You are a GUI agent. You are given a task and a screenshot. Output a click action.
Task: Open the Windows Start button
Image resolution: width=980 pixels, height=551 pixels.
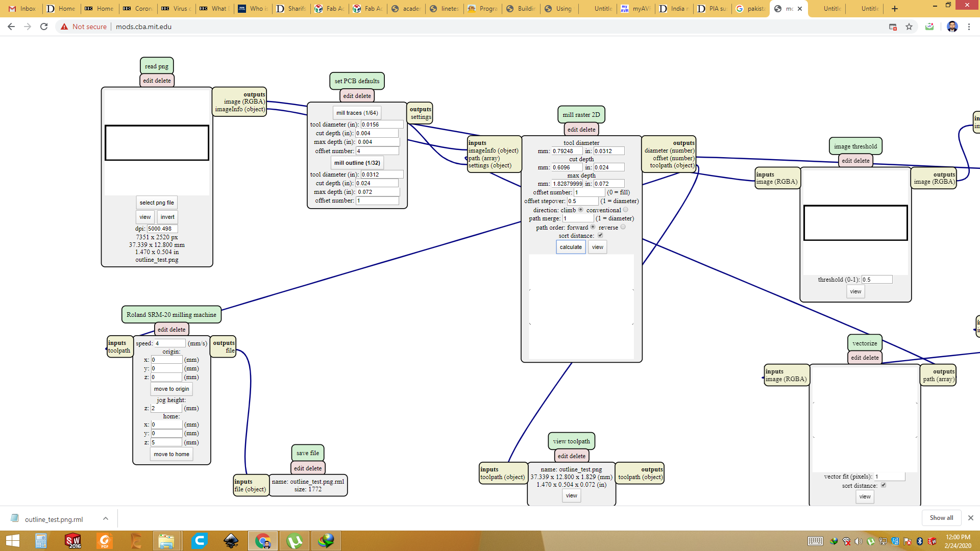pos(12,541)
